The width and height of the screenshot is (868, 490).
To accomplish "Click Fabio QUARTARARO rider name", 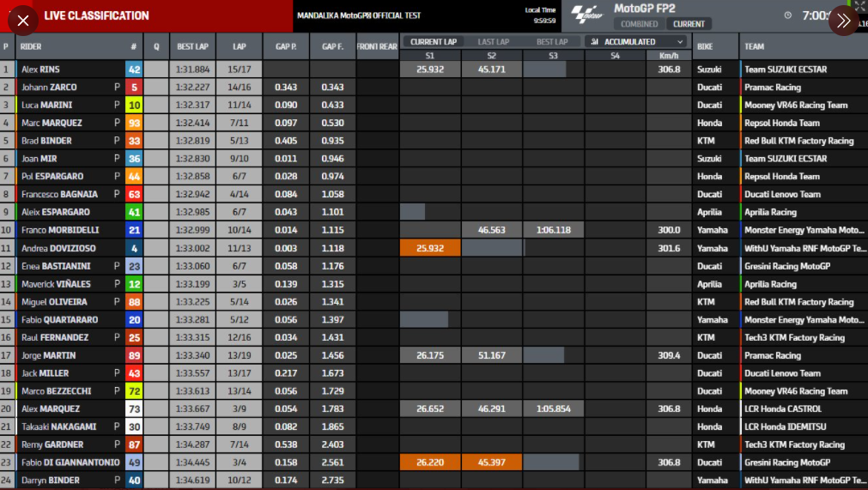I will pyautogui.click(x=60, y=320).
